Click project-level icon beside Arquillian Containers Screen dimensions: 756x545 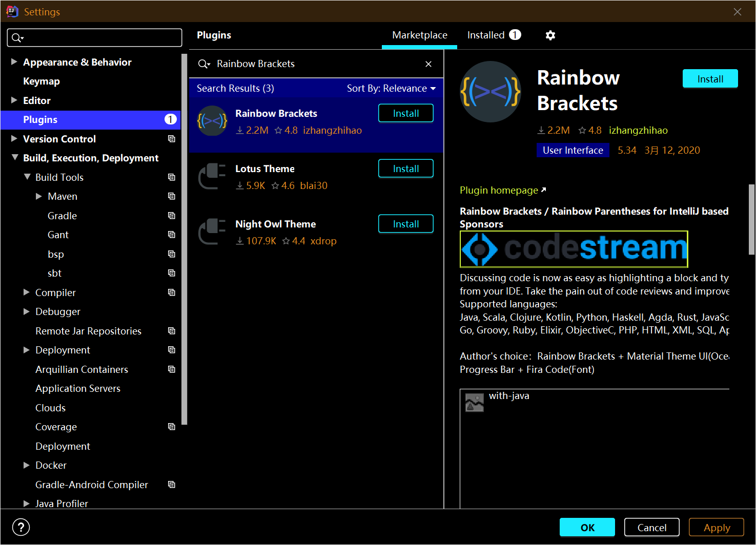172,369
